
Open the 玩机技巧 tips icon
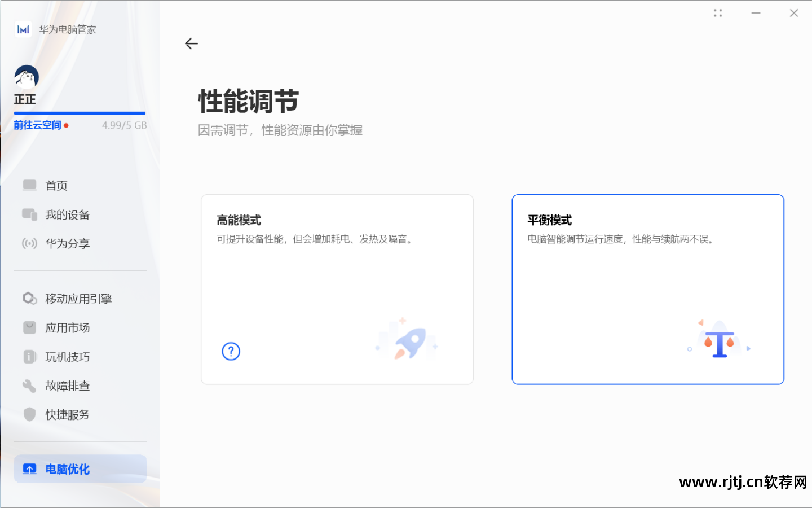29,357
